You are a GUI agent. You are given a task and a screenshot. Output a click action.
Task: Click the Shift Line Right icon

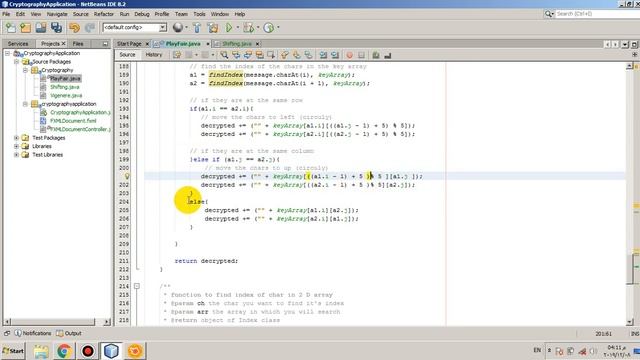point(335,55)
